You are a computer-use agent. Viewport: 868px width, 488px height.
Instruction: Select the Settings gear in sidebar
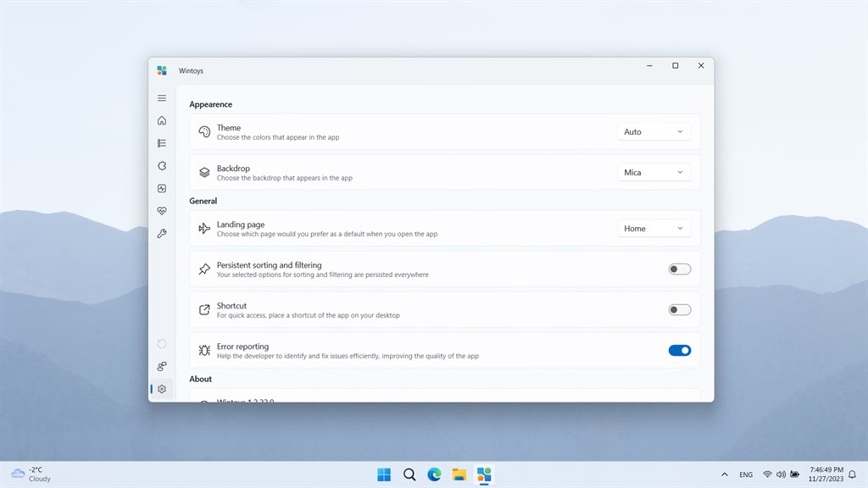162,389
